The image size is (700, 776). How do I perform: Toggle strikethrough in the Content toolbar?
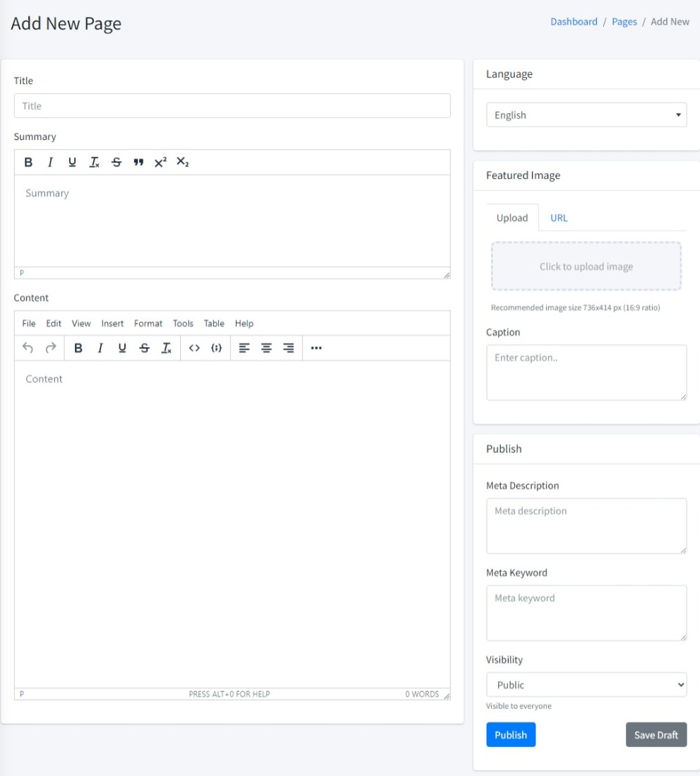[x=144, y=348]
